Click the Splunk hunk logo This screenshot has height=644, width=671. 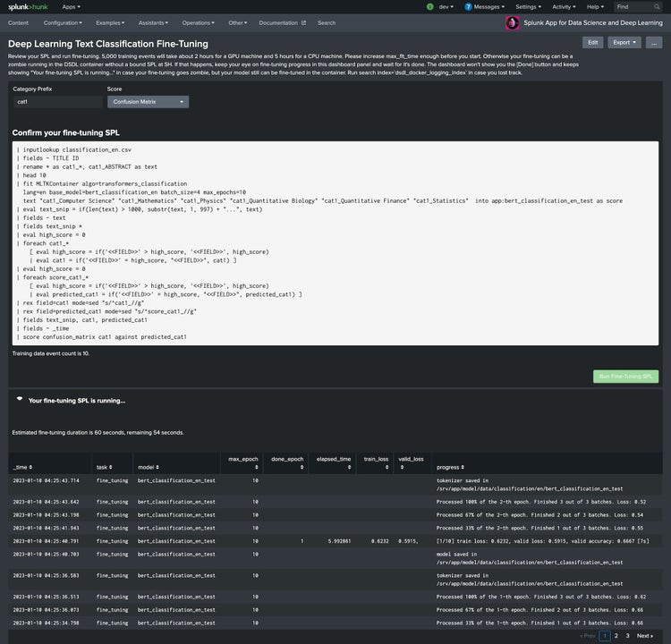[27, 6]
